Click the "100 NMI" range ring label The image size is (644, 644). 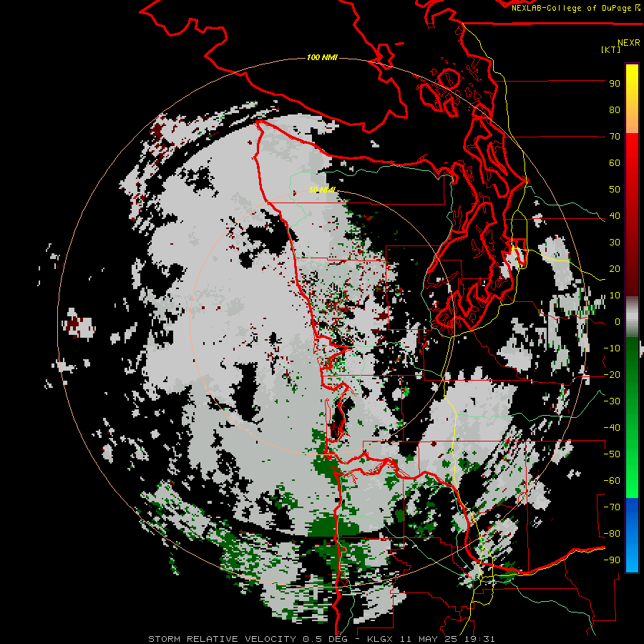coord(322,57)
